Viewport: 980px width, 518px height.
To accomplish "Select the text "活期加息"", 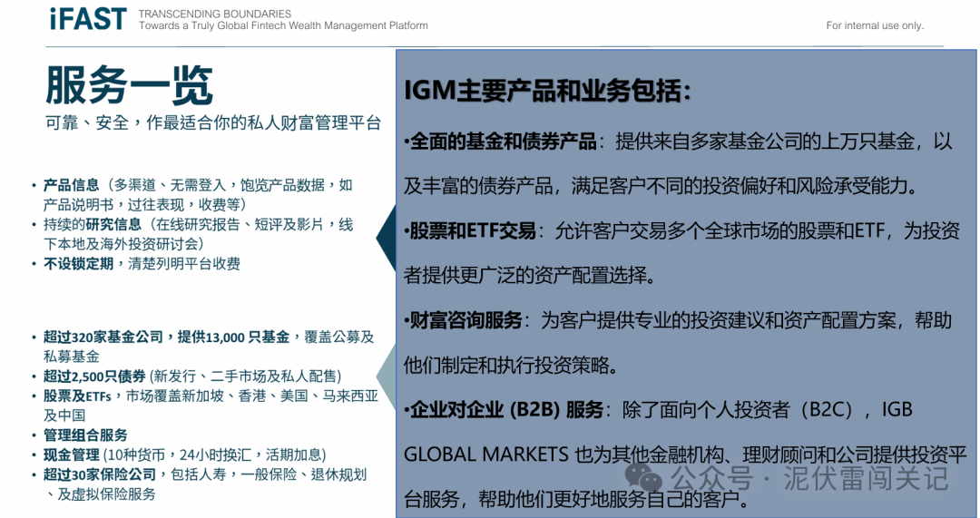I will [x=293, y=454].
